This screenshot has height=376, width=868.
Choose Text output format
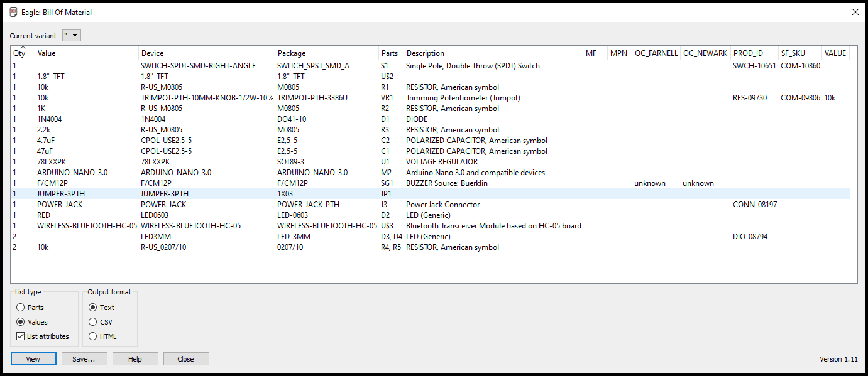pyautogui.click(x=93, y=308)
